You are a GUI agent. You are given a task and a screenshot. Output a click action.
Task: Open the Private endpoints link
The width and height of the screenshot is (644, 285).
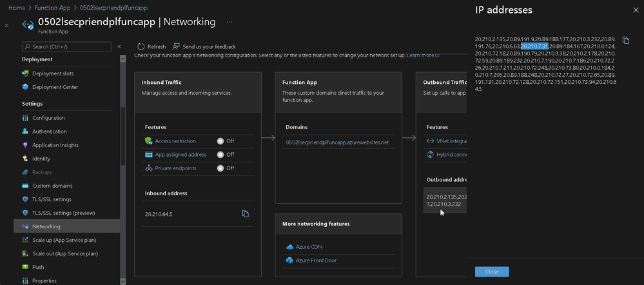[x=175, y=168]
